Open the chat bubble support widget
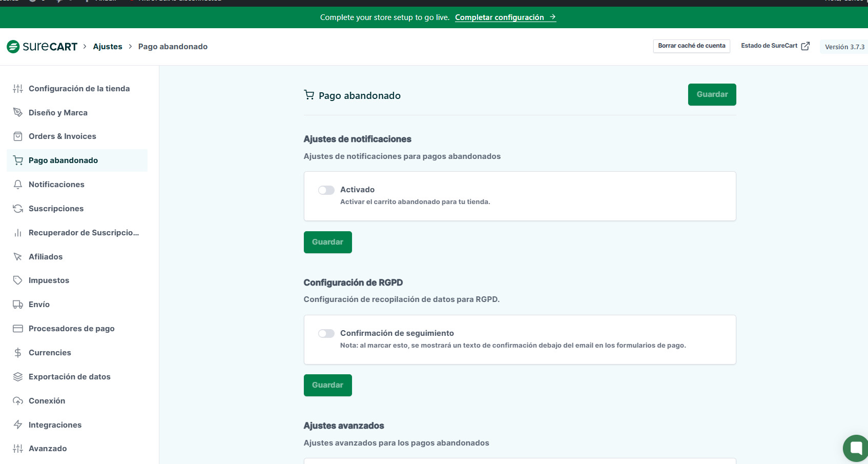The image size is (868, 464). tap(856, 448)
